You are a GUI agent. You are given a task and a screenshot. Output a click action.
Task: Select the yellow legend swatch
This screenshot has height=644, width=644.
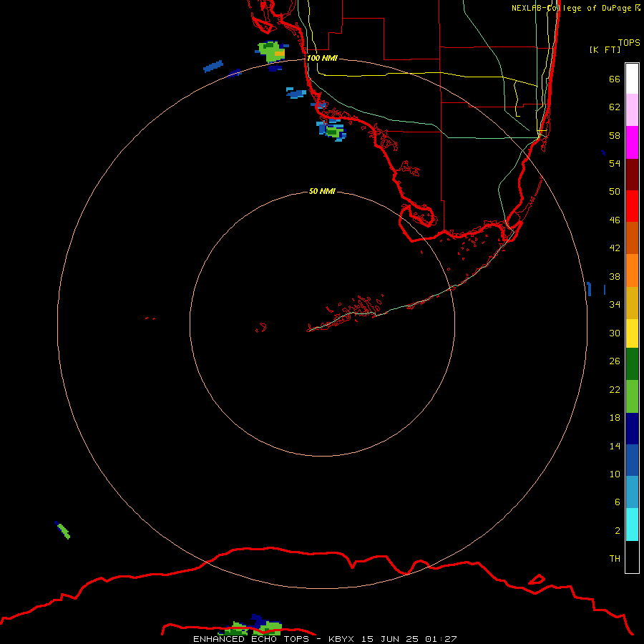tap(632, 333)
